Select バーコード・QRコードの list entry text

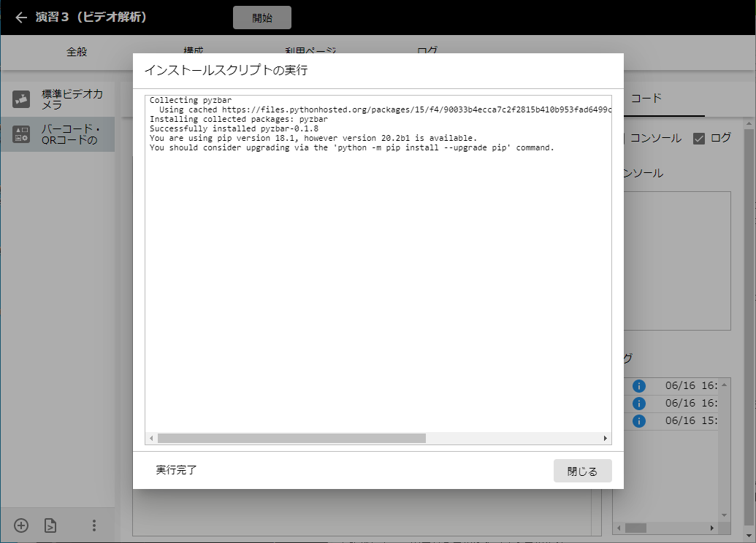click(x=70, y=134)
